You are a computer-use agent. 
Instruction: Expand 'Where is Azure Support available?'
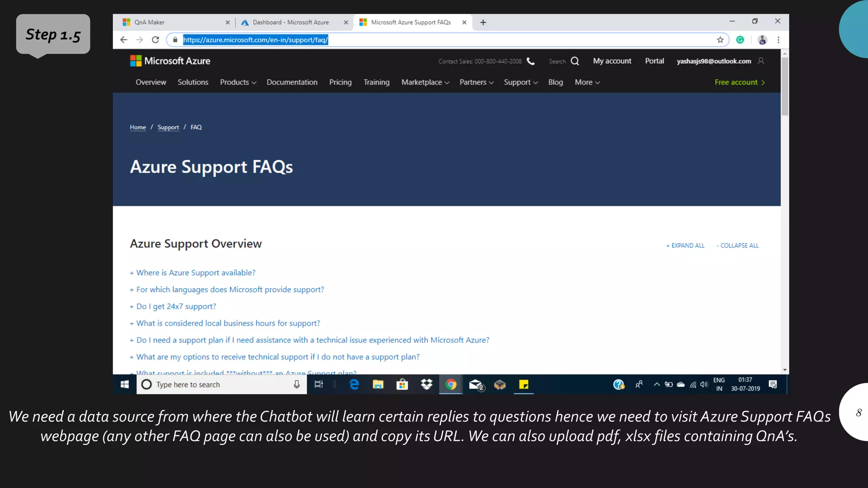(x=193, y=273)
